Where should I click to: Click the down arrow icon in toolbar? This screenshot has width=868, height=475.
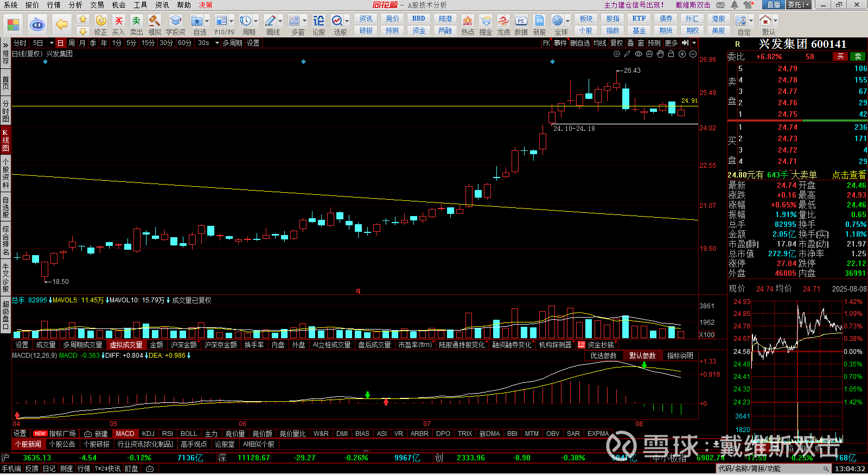(83, 31)
